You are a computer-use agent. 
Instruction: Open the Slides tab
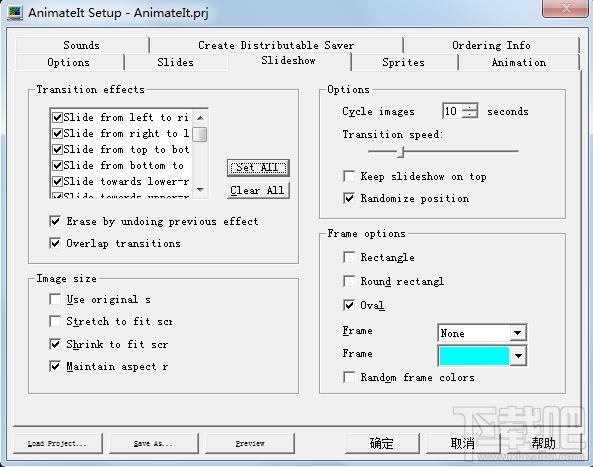point(175,62)
